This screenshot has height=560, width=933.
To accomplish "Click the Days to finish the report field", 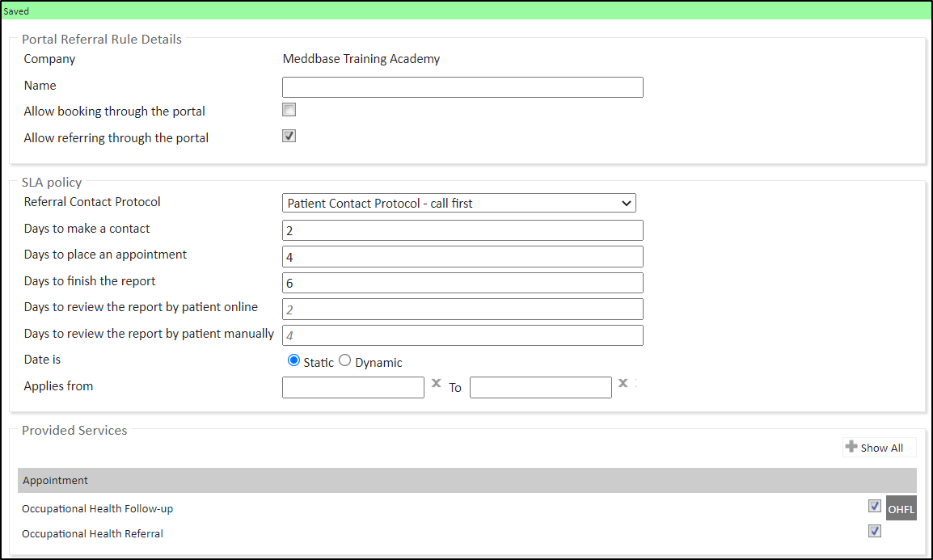I will click(462, 283).
